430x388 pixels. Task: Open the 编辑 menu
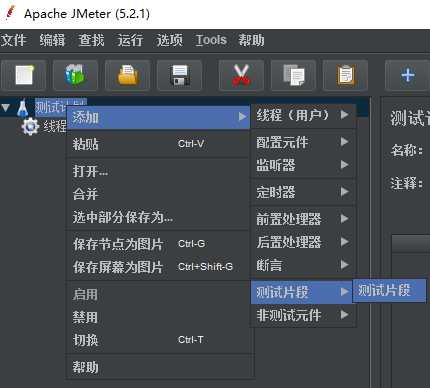pyautogui.click(x=52, y=40)
